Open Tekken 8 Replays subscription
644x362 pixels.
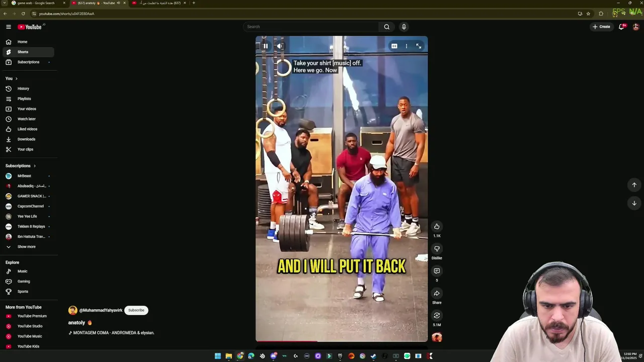click(x=28, y=226)
